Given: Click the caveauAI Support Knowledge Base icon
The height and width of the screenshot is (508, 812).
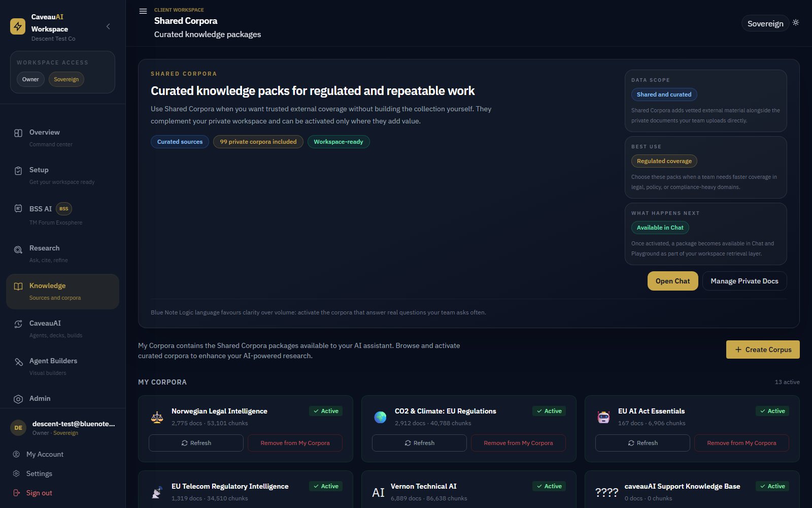Looking at the screenshot, I should (x=607, y=492).
